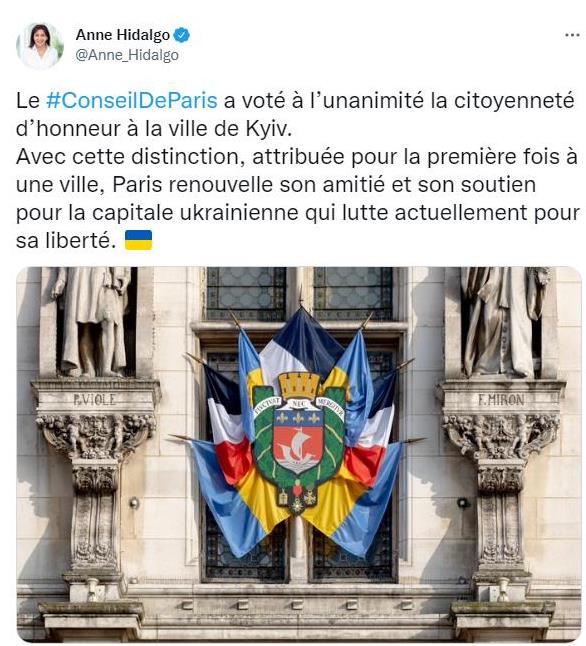The image size is (586, 646).
Task: Click the statue above F. MIRON plaque
Action: coord(505,321)
